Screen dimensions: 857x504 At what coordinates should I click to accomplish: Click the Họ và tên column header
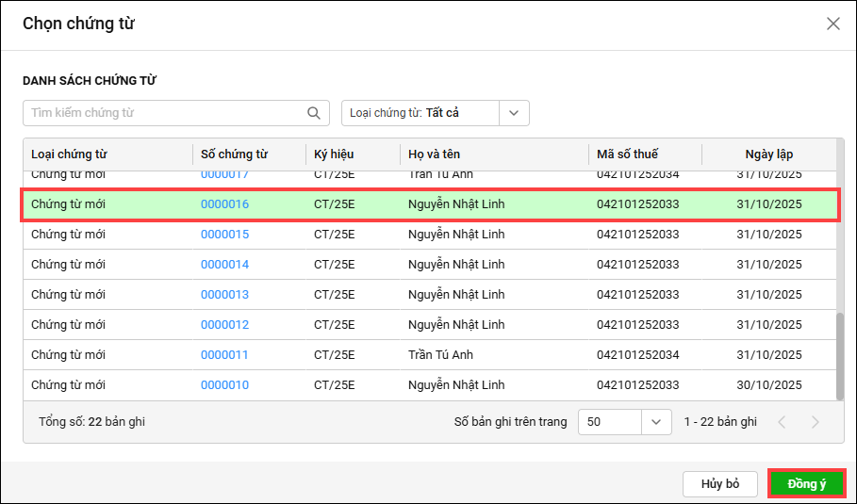434,154
